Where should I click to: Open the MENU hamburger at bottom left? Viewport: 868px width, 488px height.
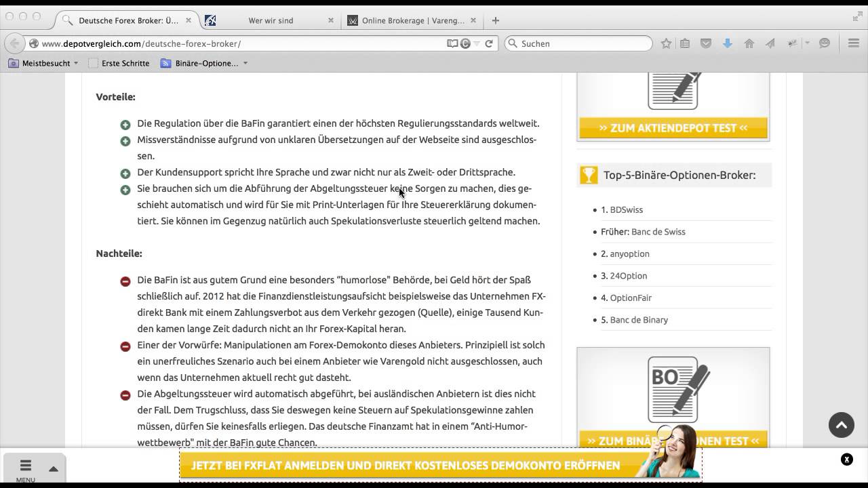pos(25,468)
